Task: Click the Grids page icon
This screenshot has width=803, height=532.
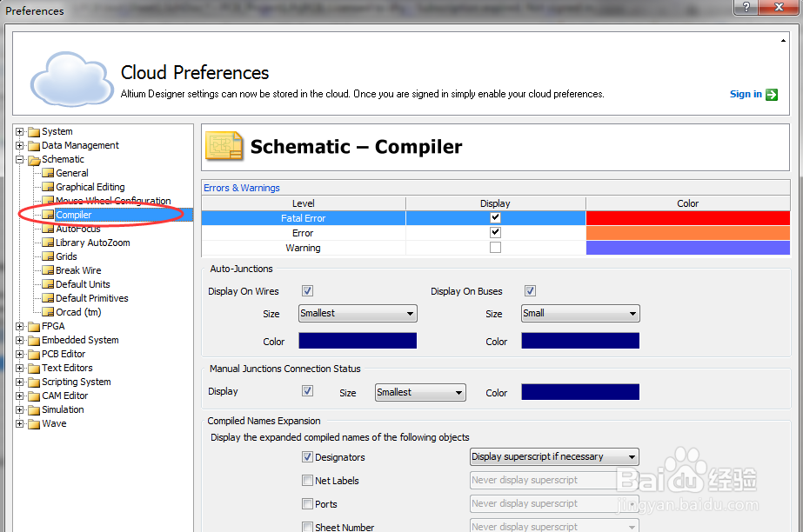Action: [48, 256]
